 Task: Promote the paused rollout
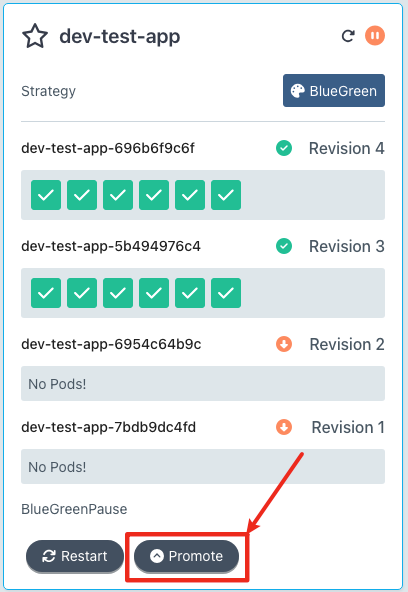tap(186, 556)
